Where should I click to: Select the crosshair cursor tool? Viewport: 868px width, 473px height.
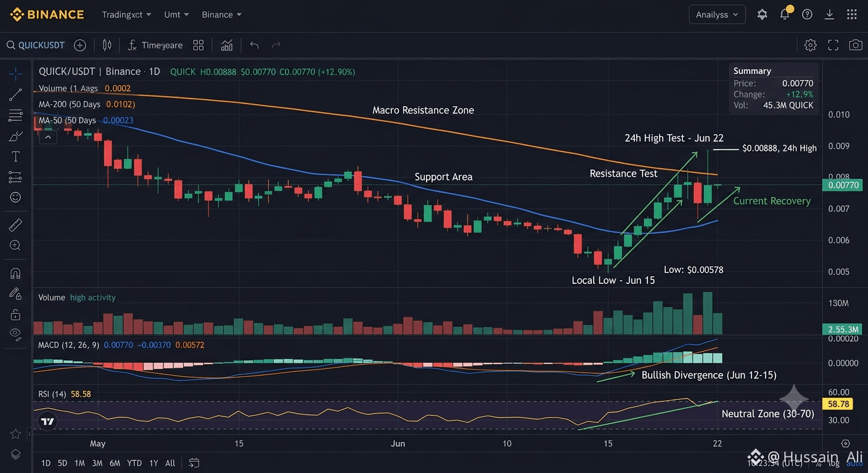tap(15, 74)
